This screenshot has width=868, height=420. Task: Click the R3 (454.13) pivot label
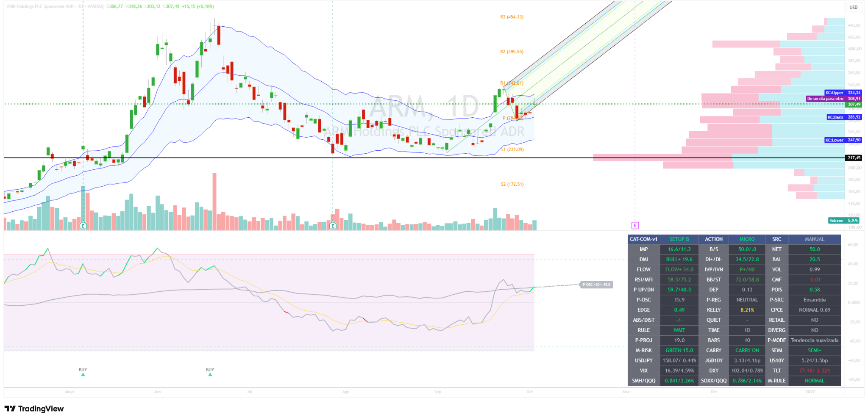[512, 17]
